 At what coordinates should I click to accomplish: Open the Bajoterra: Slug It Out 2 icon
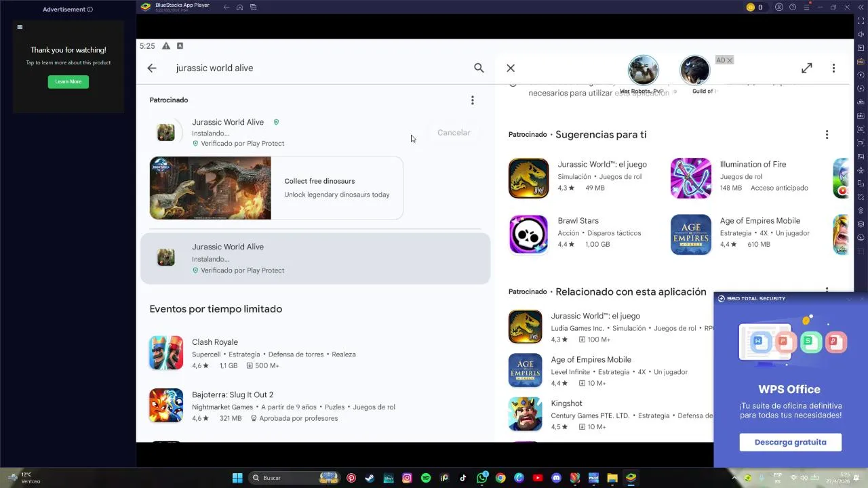point(166,405)
